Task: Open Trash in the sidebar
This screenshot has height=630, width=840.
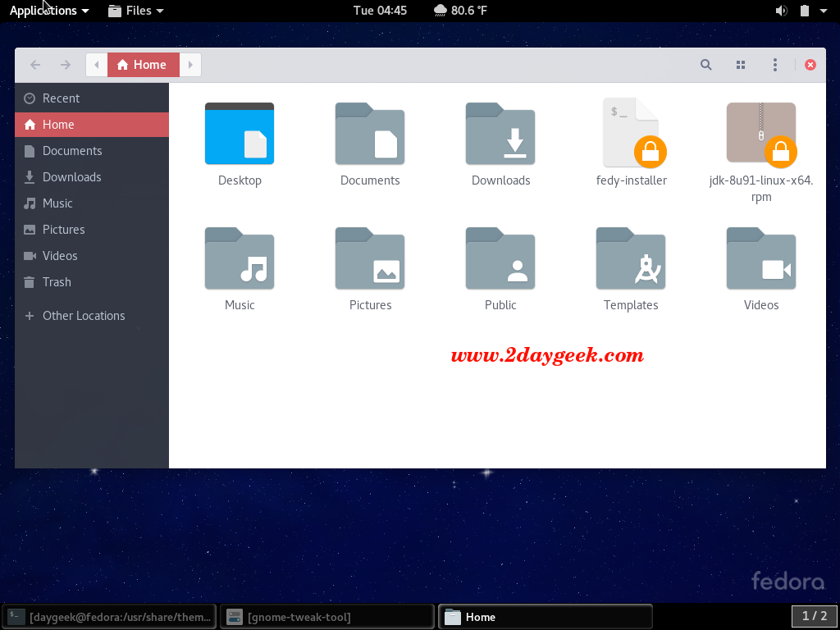Action: [x=92, y=282]
